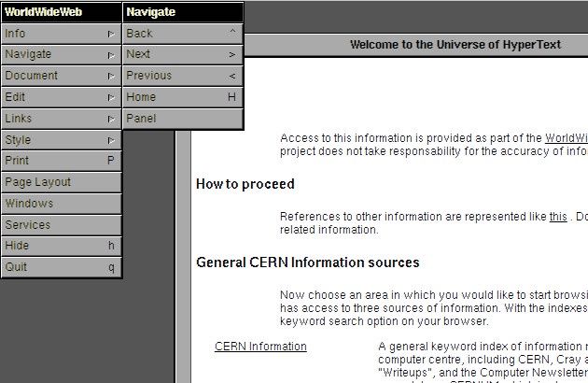
Task: Click the submenu arrow beside Links
Action: (x=111, y=119)
